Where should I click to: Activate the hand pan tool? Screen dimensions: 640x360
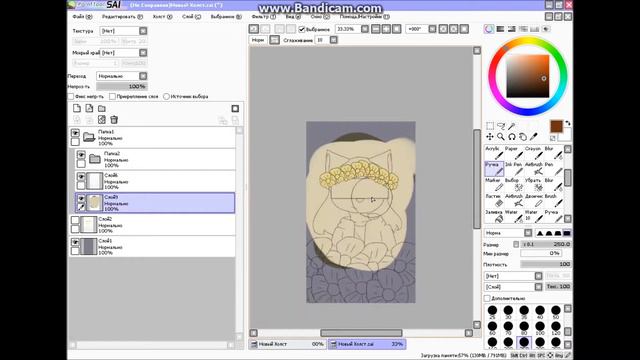523,137
